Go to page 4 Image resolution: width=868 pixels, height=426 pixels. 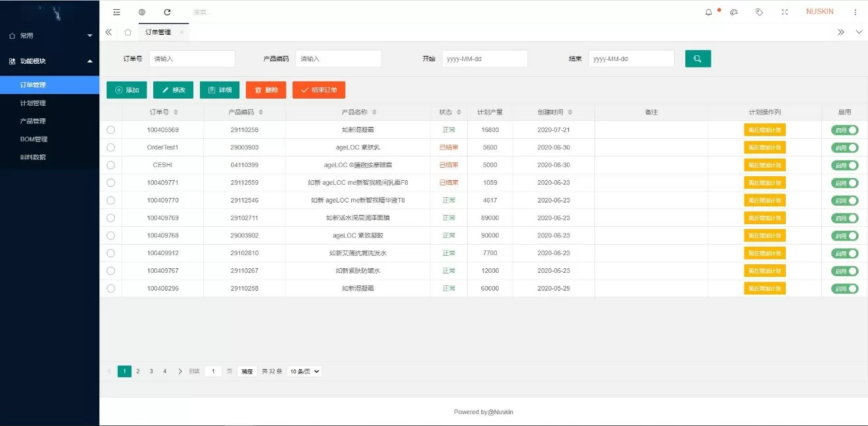[164, 371]
